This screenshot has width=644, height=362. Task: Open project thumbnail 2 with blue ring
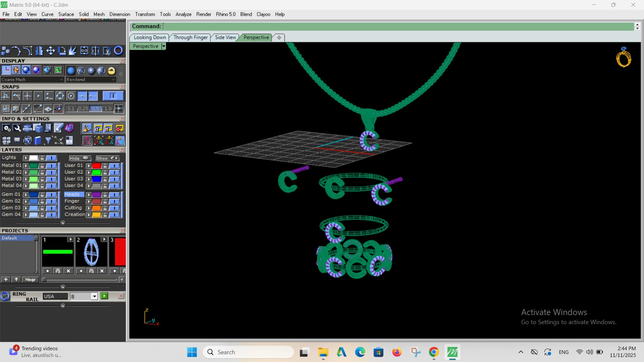[91, 252]
